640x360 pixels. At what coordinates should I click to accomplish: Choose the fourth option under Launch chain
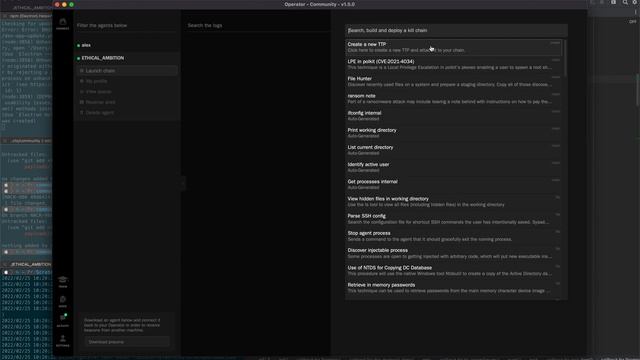[x=127, y=102]
